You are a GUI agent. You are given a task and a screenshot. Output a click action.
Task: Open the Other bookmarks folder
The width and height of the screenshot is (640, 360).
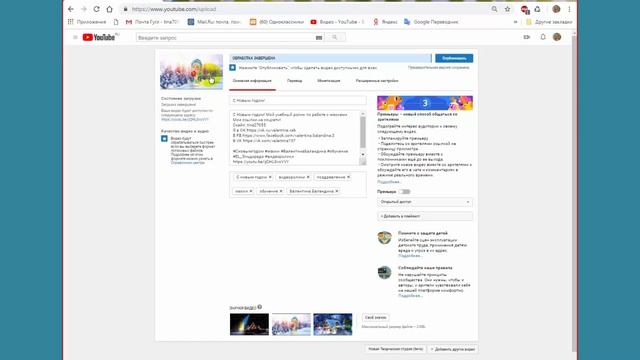pyautogui.click(x=549, y=22)
